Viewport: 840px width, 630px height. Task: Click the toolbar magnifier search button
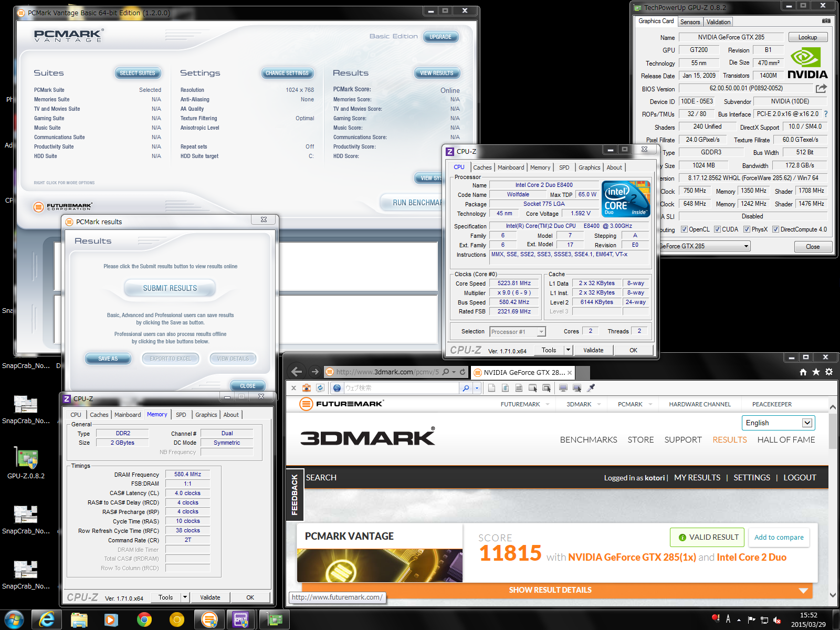click(x=466, y=388)
